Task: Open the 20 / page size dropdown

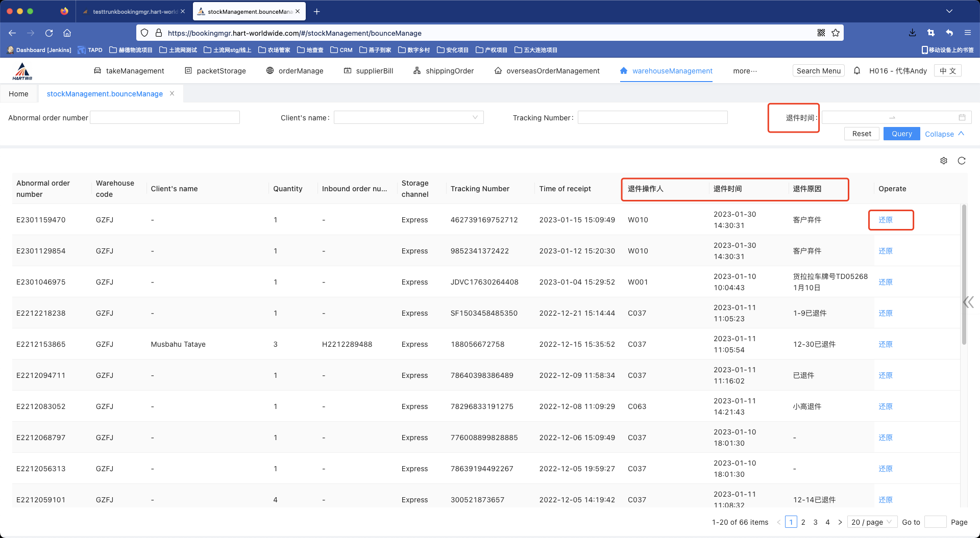Action: pos(872,522)
